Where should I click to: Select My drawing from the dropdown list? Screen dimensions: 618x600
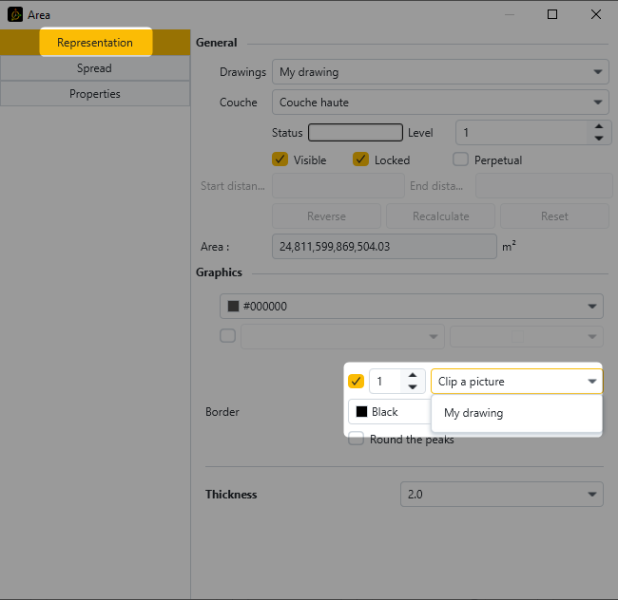pyautogui.click(x=474, y=413)
